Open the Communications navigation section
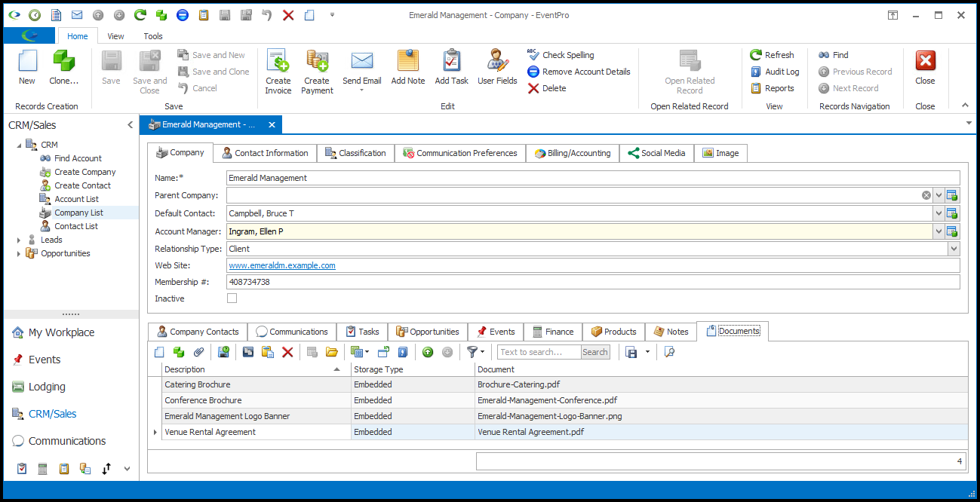 [x=67, y=441]
